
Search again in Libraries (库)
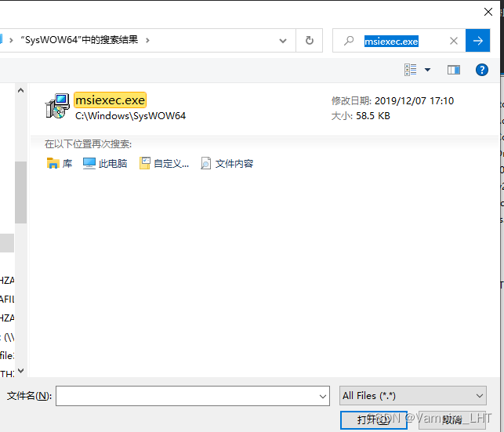(60, 164)
